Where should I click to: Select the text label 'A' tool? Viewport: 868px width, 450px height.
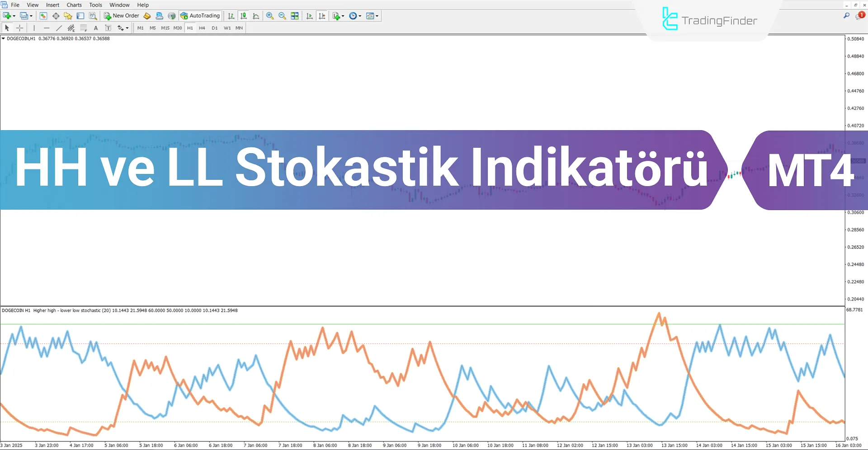(96, 28)
